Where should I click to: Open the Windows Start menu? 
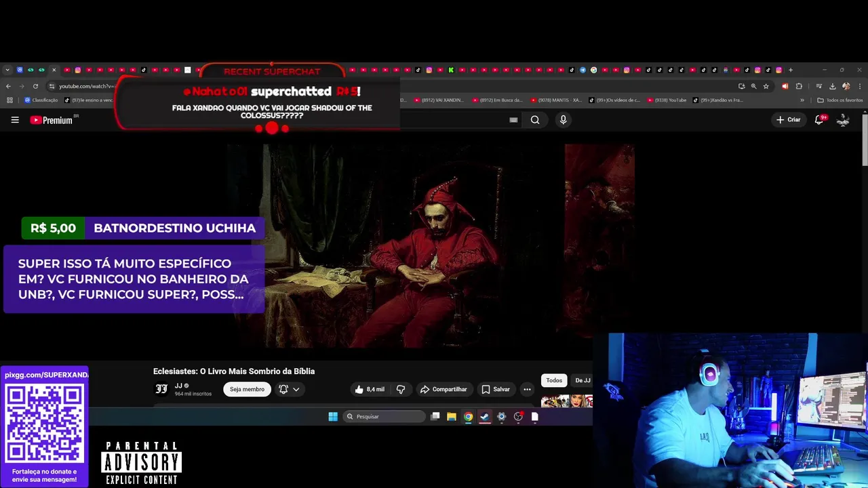click(333, 417)
